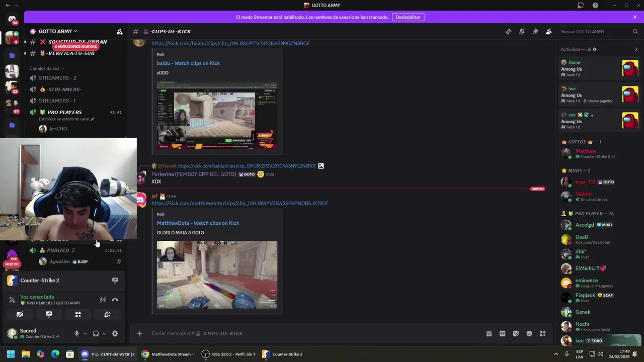Open voice connection details icon
Screen dimensions: 644x362
(12, 300)
